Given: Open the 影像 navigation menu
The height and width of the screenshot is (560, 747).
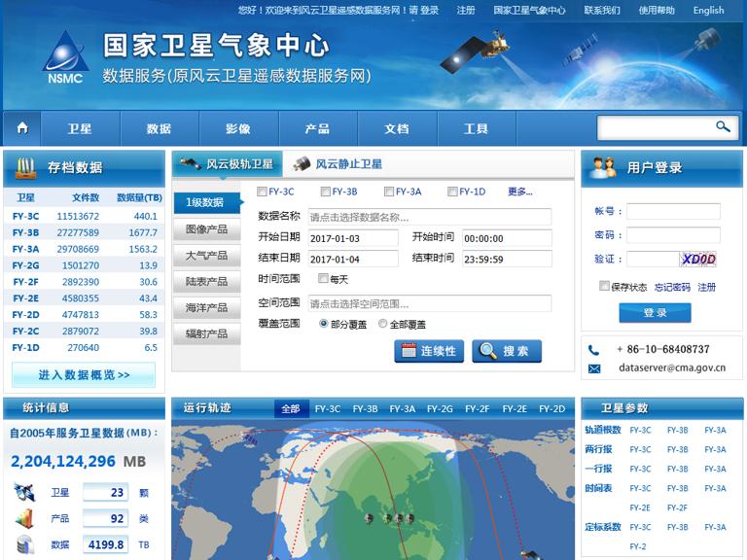Looking at the screenshot, I should 238,128.
